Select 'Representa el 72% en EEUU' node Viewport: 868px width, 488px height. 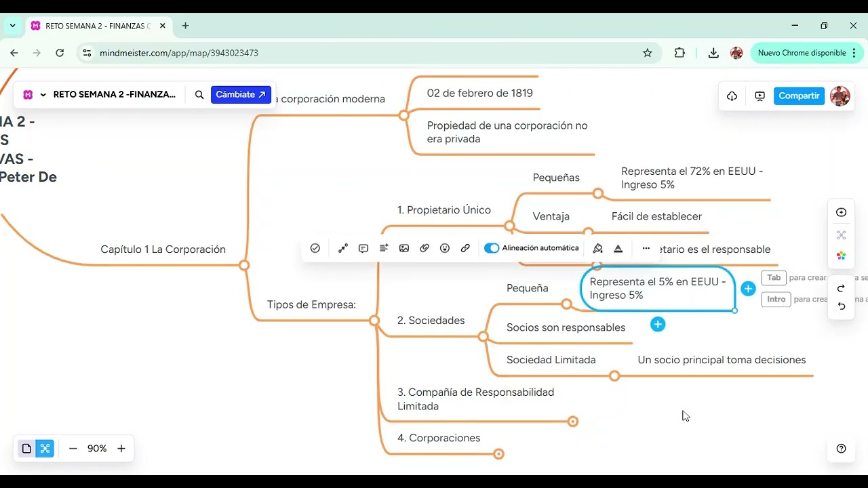click(692, 178)
